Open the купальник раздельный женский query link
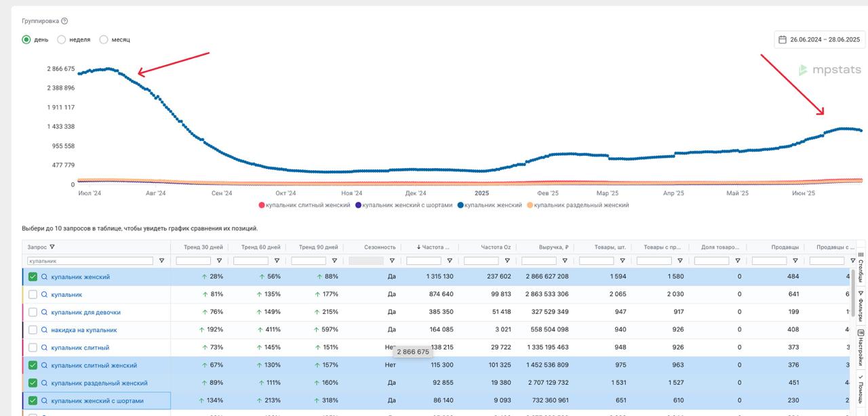 tap(99, 383)
